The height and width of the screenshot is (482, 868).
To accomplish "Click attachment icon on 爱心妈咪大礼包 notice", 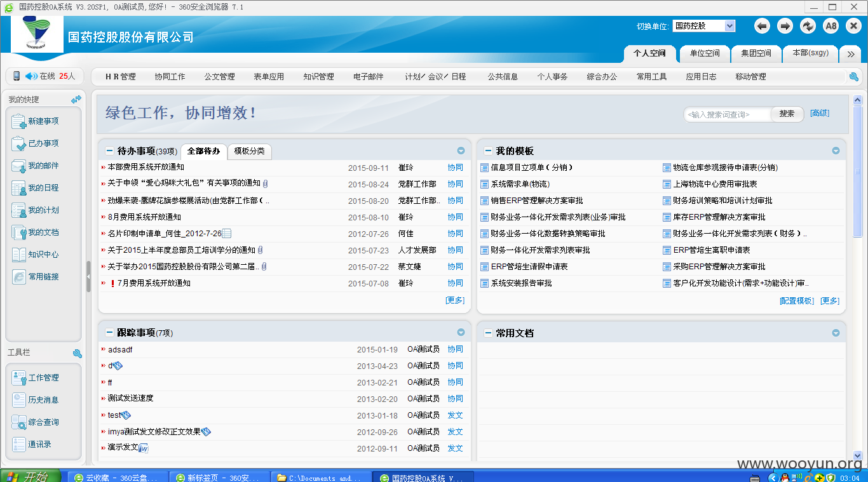I will tap(265, 184).
